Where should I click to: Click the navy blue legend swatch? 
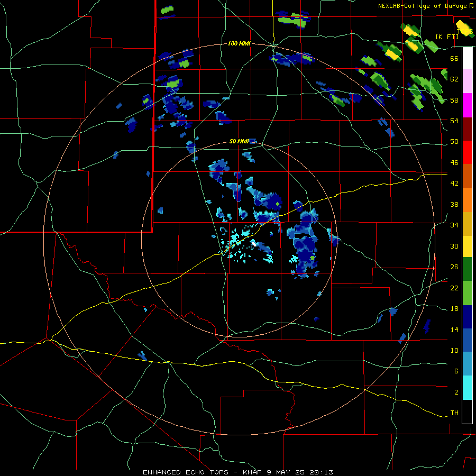467,317
